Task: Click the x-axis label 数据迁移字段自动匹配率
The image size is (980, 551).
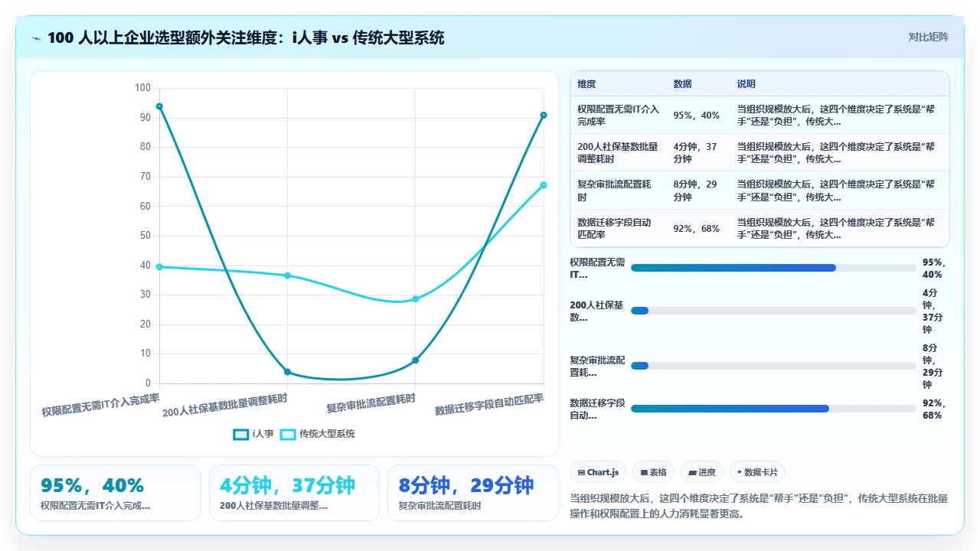Action: pos(489,404)
